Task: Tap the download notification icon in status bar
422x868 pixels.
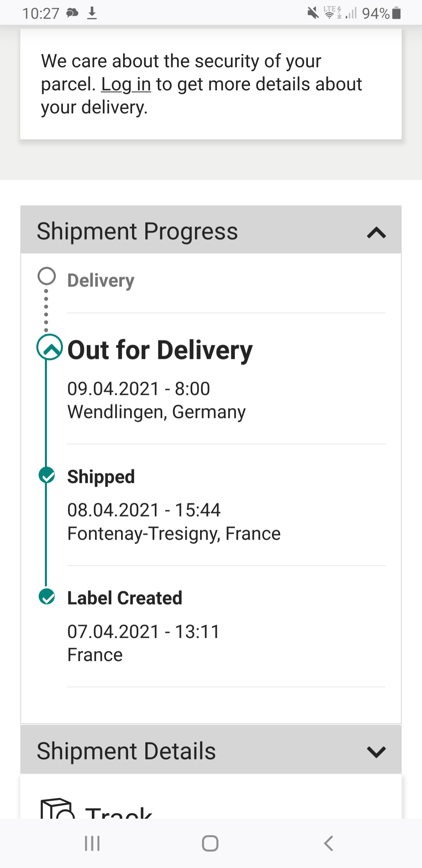Action: [x=92, y=13]
